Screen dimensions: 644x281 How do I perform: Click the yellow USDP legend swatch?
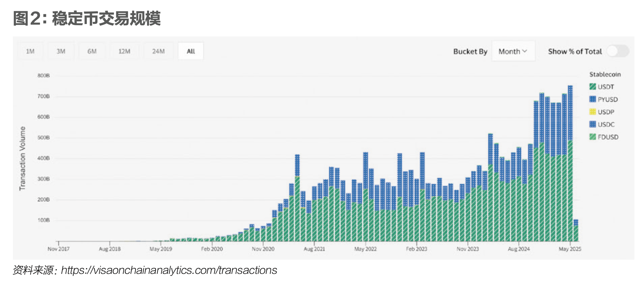592,112
